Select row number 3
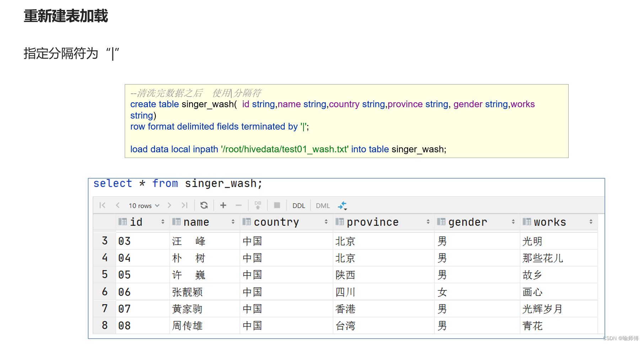This screenshot has height=344, width=644. (x=104, y=241)
